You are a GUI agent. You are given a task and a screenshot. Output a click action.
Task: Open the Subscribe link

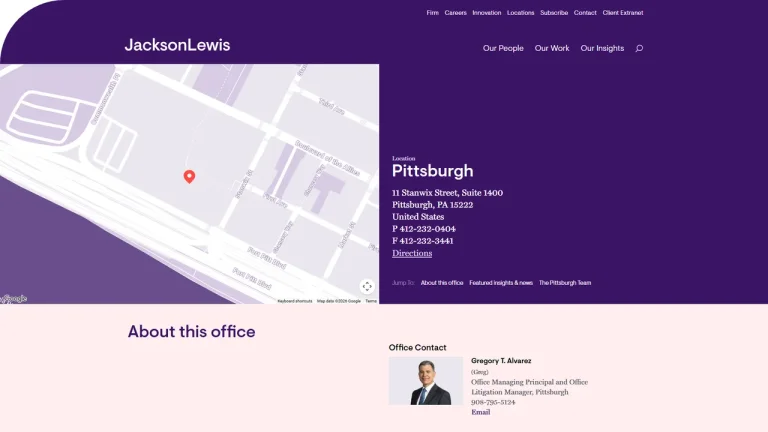pyautogui.click(x=554, y=13)
